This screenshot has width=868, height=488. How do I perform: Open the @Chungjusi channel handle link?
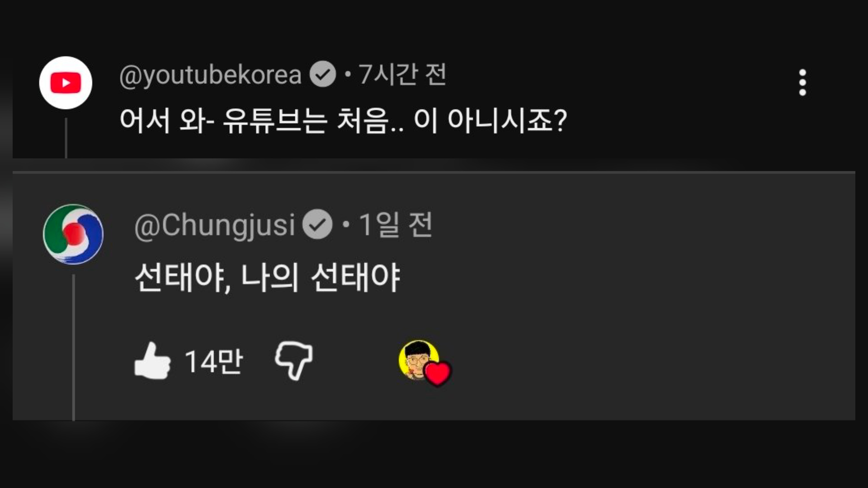point(215,225)
